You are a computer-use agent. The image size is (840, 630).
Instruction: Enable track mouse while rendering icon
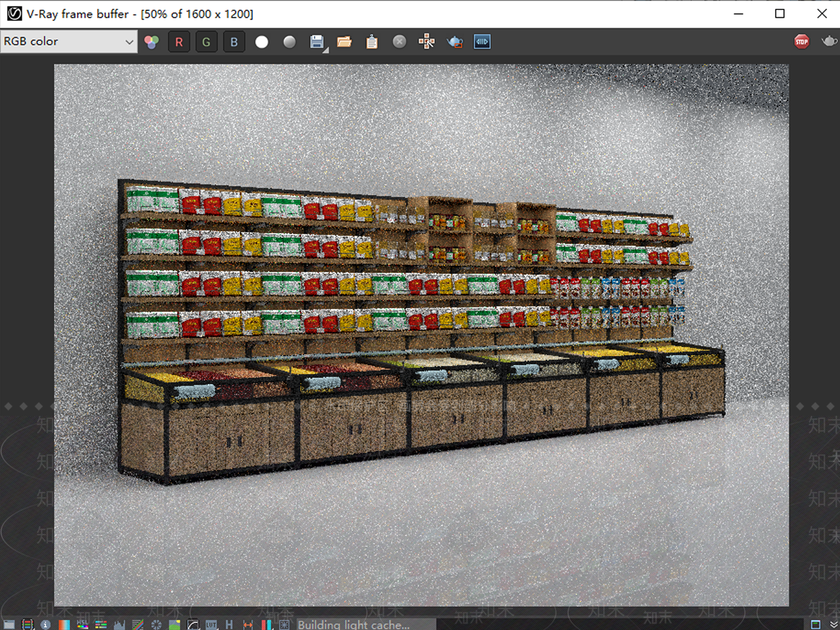427,42
